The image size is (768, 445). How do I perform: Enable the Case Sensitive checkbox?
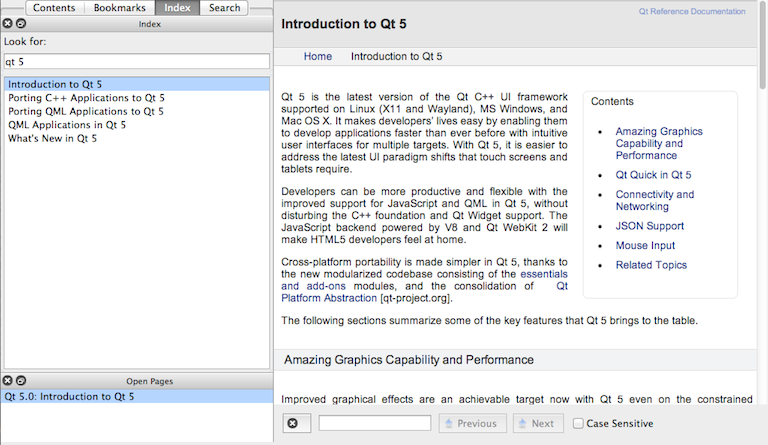[x=578, y=423]
